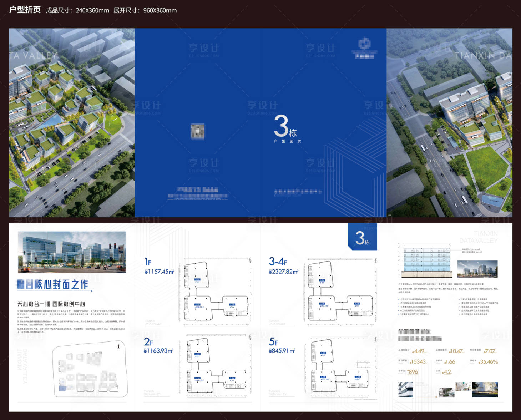521x420 pixels.
Task: Click the 5F floor label
Action: point(274,342)
